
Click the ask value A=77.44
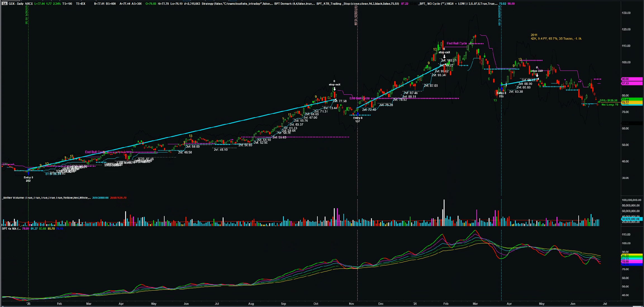click(125, 4)
